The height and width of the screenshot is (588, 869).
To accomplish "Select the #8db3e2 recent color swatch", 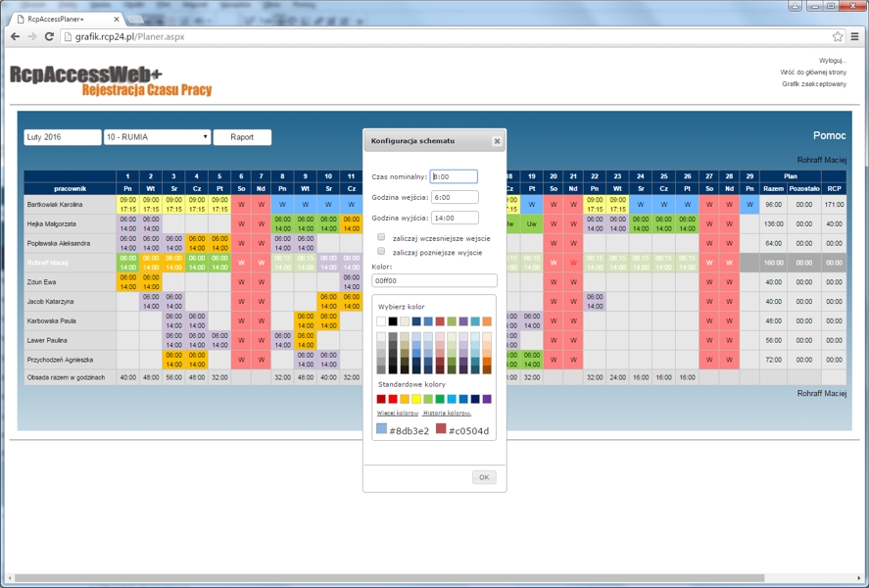I will [x=382, y=429].
